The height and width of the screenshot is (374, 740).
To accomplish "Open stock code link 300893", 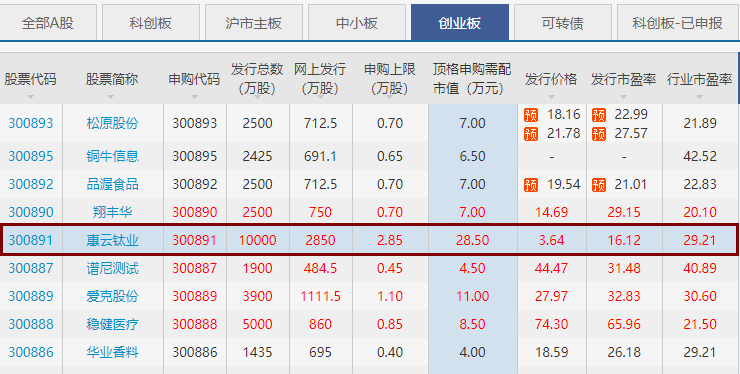I will tap(31, 124).
